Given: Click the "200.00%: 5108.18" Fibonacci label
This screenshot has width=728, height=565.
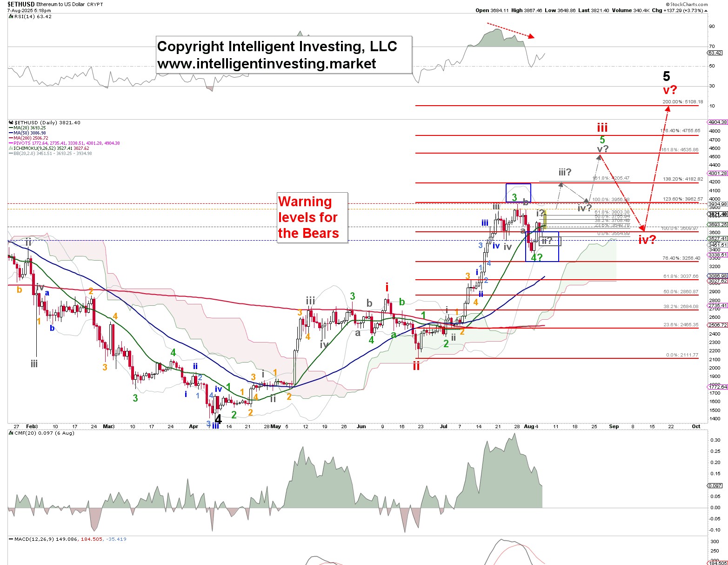Looking at the screenshot, I should click(x=682, y=102).
